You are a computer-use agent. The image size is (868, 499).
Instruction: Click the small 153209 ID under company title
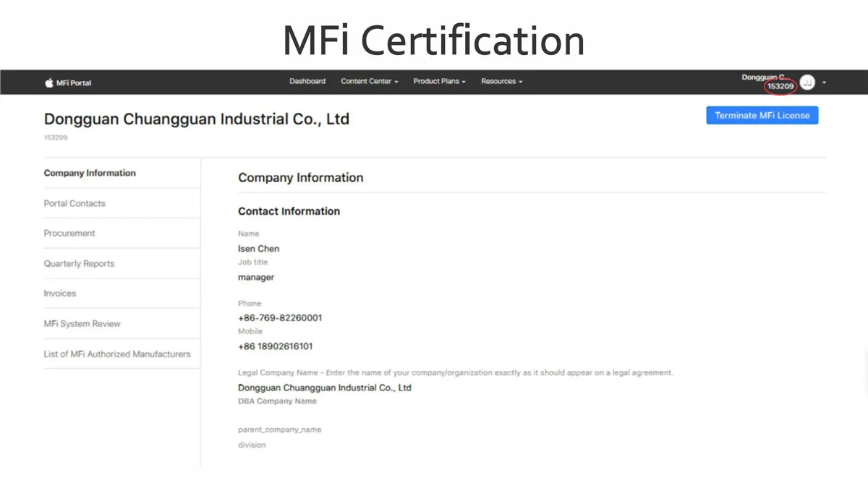pyautogui.click(x=56, y=137)
